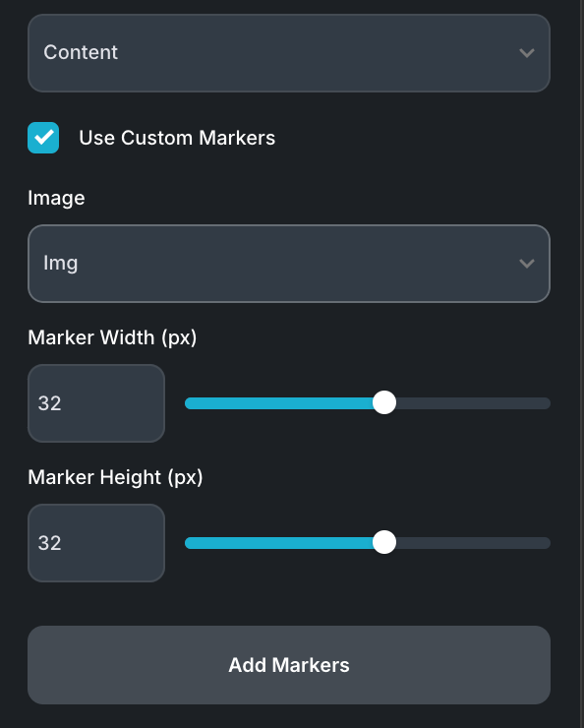Uncheck the Use Custom Markers checkbox
584x728 pixels.
43,138
